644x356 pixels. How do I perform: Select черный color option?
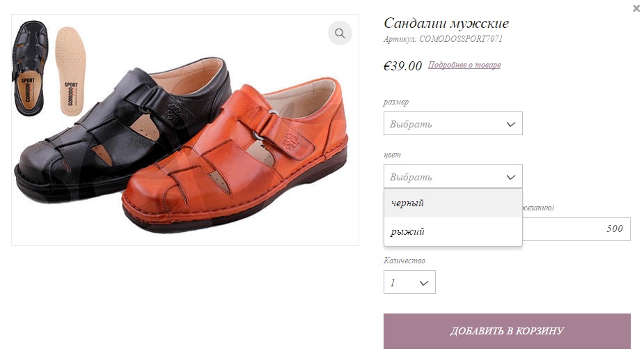coord(453,203)
